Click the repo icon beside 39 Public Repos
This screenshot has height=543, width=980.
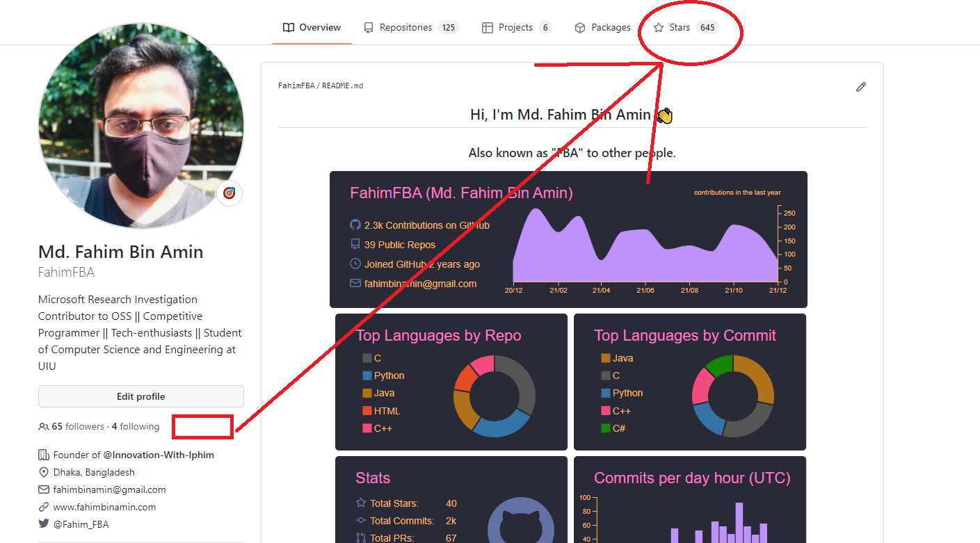click(355, 245)
